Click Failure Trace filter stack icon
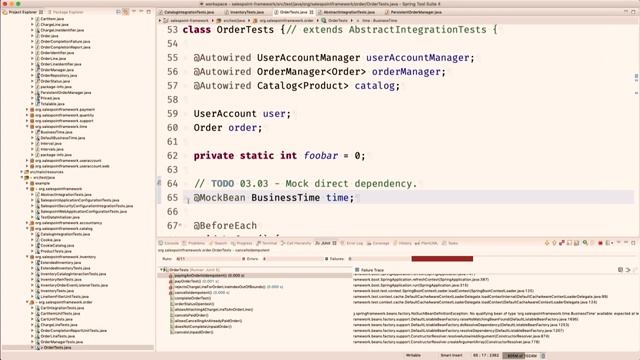 point(620,270)
